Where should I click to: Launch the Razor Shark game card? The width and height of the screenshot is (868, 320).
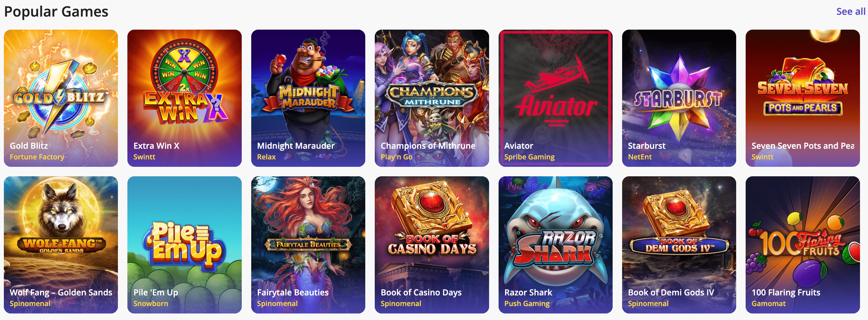(x=555, y=245)
